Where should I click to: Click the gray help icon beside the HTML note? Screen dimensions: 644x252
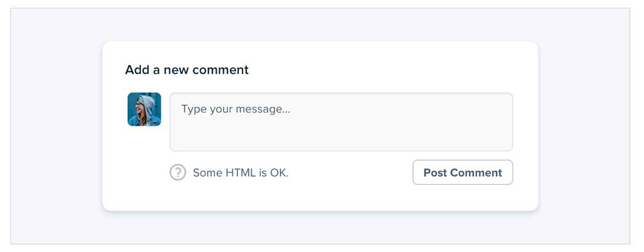[x=178, y=173]
